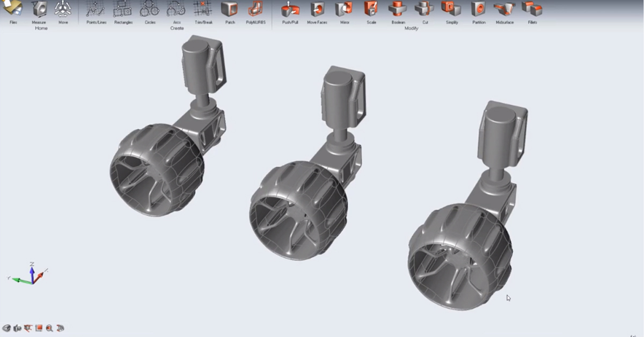Image resolution: width=644 pixels, height=337 pixels.
Task: Select the Move Faces tool
Action: click(x=317, y=9)
